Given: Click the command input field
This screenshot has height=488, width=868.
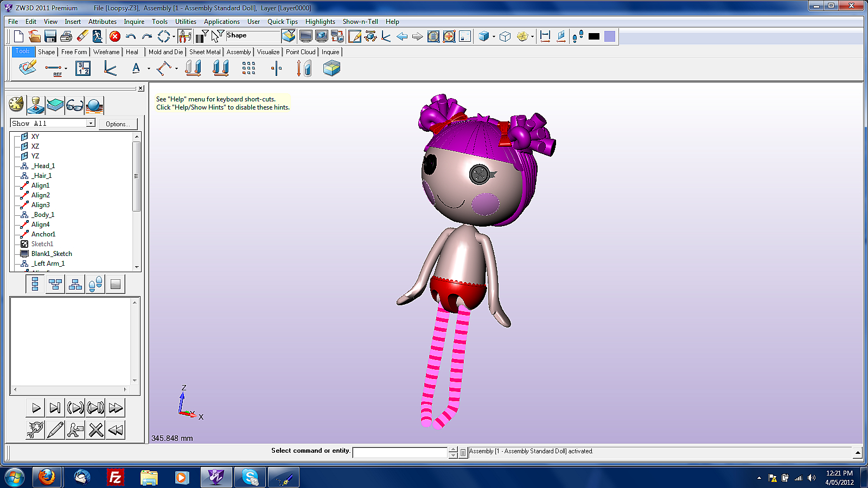Looking at the screenshot, I should click(400, 452).
